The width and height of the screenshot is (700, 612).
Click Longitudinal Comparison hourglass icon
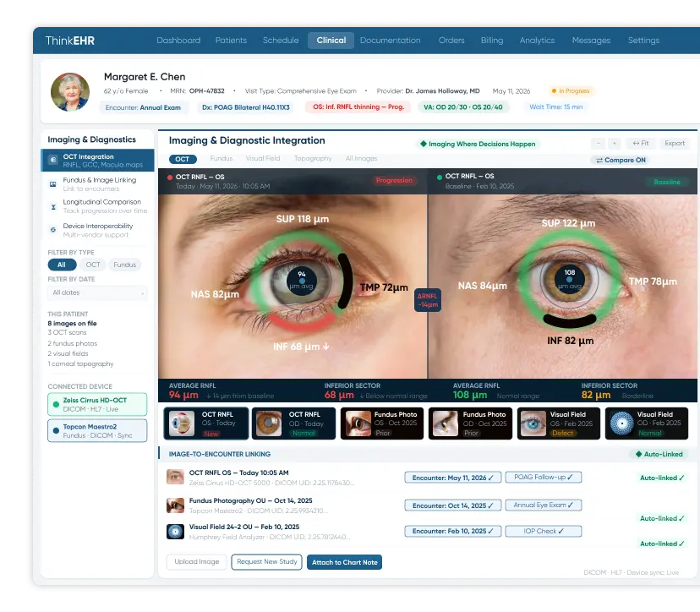[53, 207]
